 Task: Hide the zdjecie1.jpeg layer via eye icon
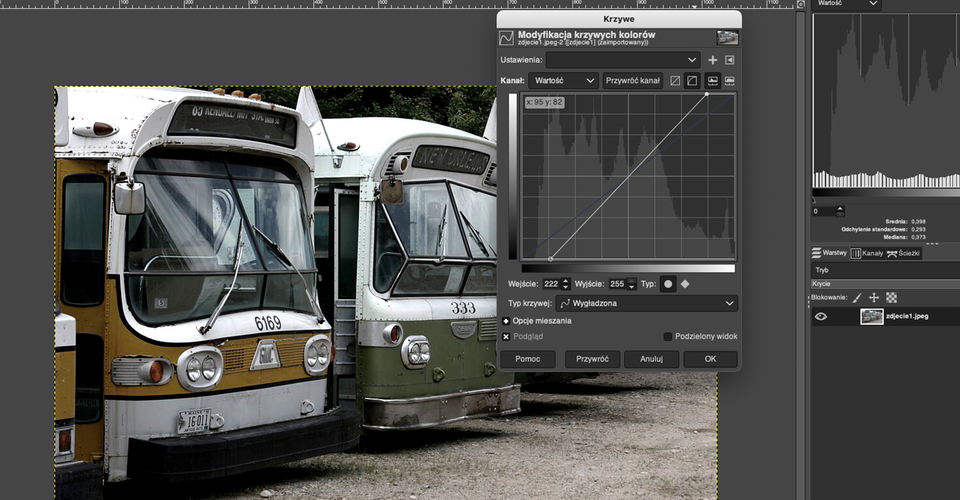coord(820,316)
